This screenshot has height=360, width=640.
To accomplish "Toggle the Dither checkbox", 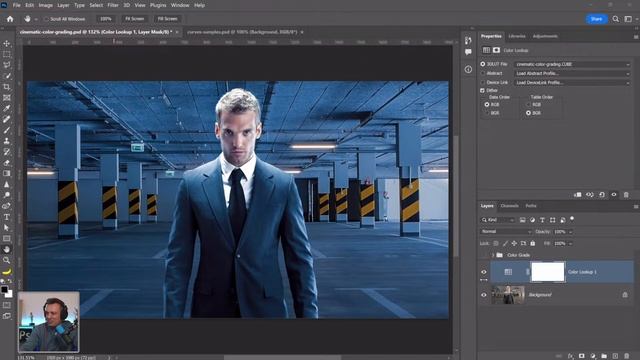I will click(482, 90).
